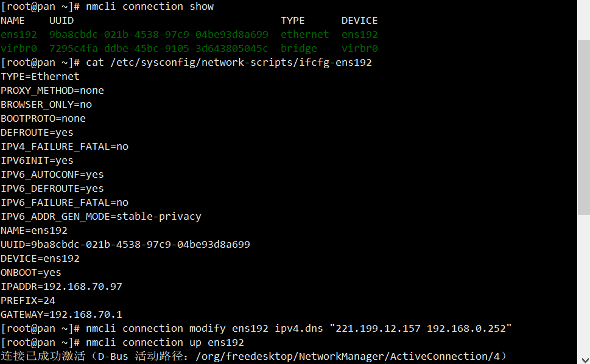This screenshot has width=590, height=364.
Task: Click the quoted DNS addresses in modify command
Action: click(x=420, y=329)
